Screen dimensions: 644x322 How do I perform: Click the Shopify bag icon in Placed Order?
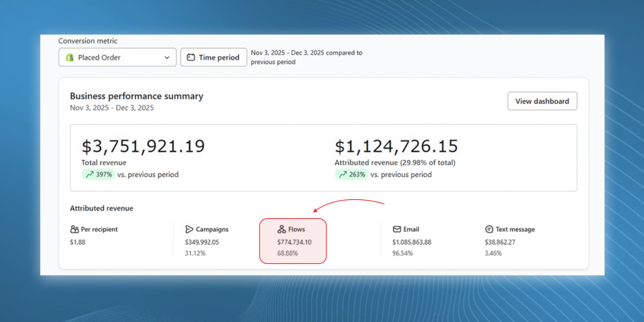pos(70,57)
